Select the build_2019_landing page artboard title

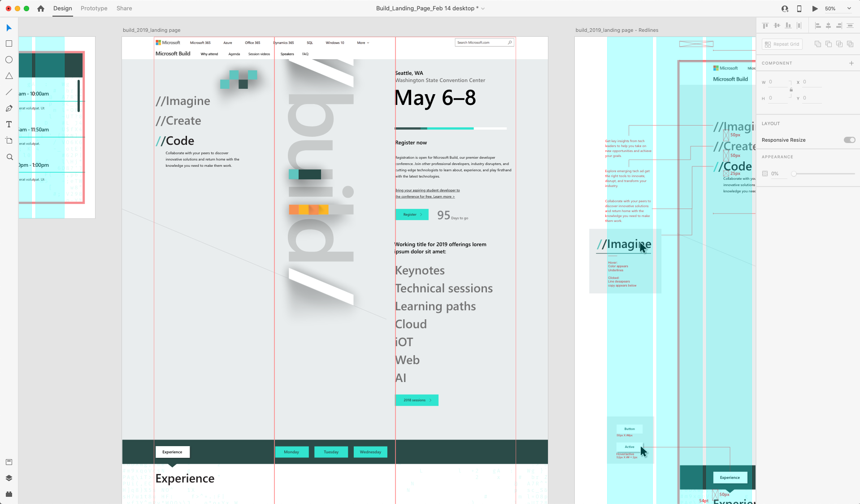(152, 30)
